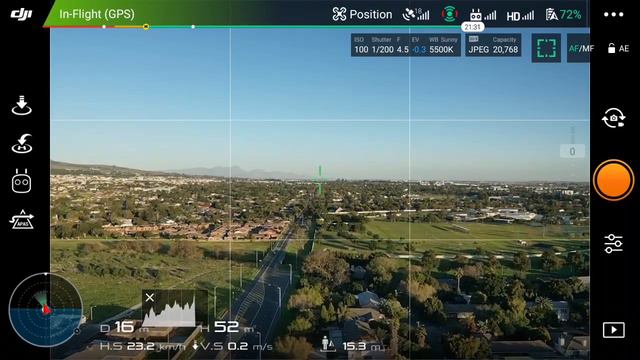Select the V.S 0.2 m/s reading
Screen dimensions: 640x360
232,347
